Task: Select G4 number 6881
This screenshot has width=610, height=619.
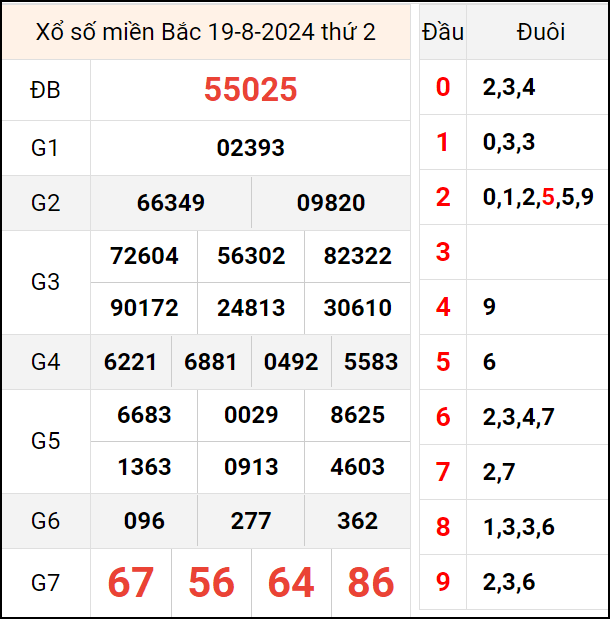Action: coord(211,362)
